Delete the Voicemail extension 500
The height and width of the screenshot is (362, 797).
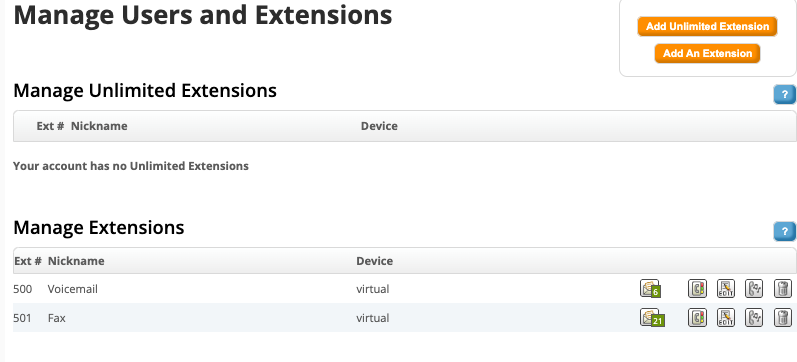coord(783,288)
